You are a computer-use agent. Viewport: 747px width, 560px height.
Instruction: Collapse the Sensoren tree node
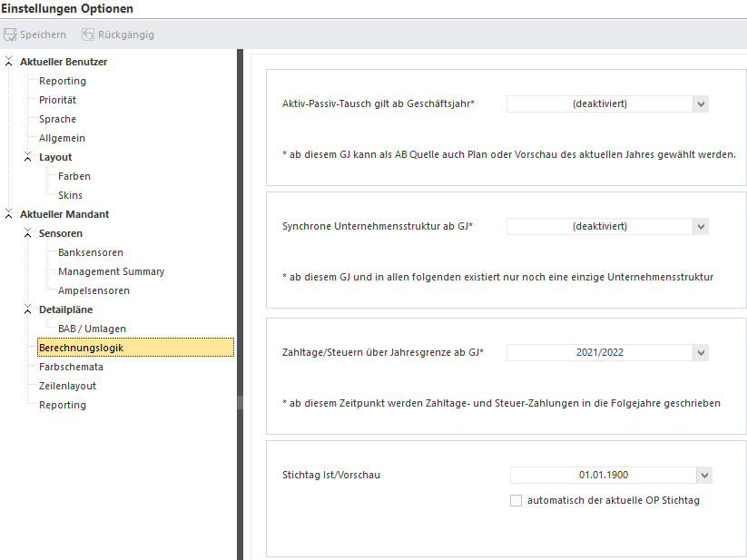point(28,233)
